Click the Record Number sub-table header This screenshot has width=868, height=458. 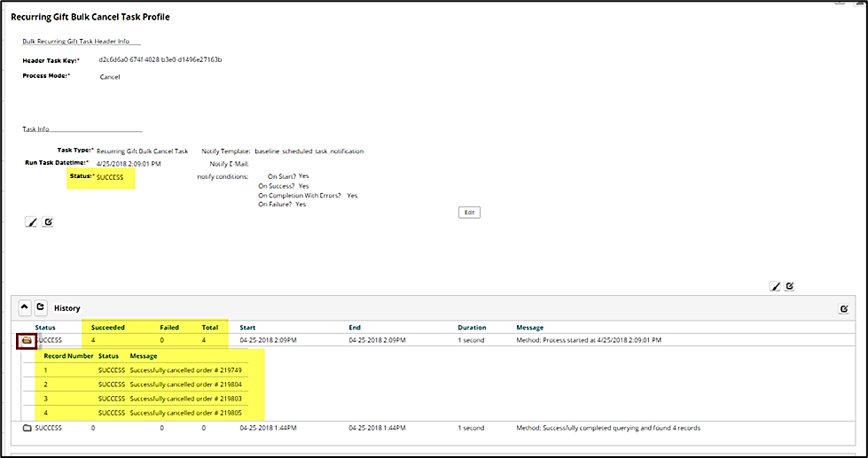point(66,355)
